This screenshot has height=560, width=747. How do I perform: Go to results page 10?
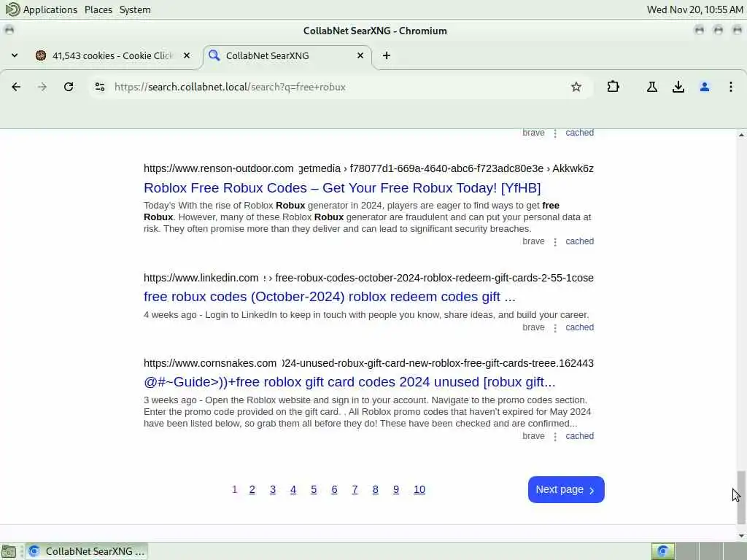pyautogui.click(x=419, y=489)
